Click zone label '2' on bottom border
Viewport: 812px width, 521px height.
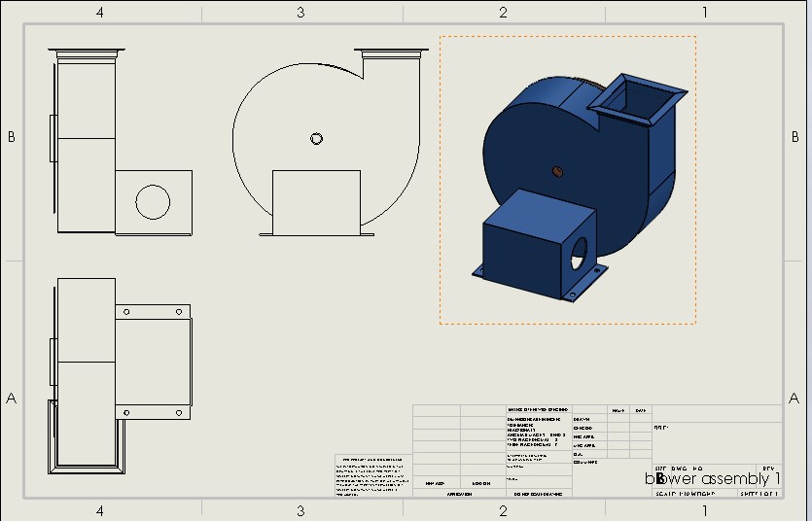[504, 511]
